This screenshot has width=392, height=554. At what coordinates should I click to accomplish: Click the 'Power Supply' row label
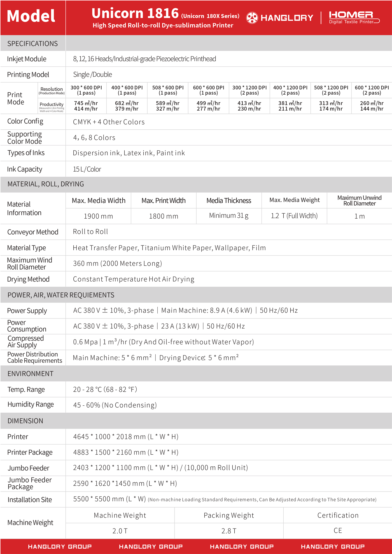tap(27, 311)
